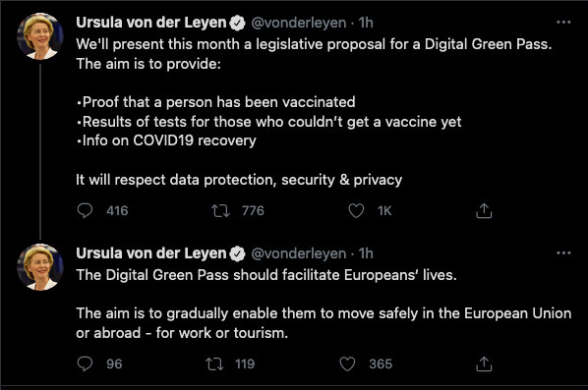Share the second tweet about Europeans' lives

tap(484, 363)
